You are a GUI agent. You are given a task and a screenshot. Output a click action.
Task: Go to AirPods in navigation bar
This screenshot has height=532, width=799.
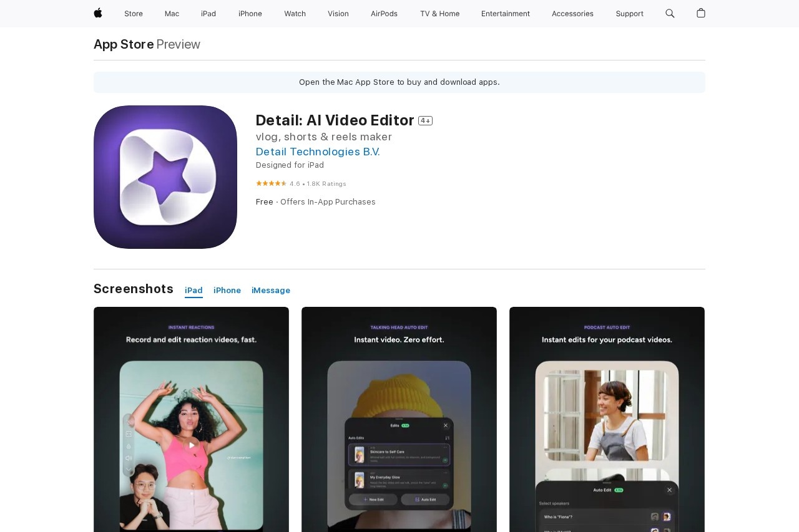(x=384, y=14)
